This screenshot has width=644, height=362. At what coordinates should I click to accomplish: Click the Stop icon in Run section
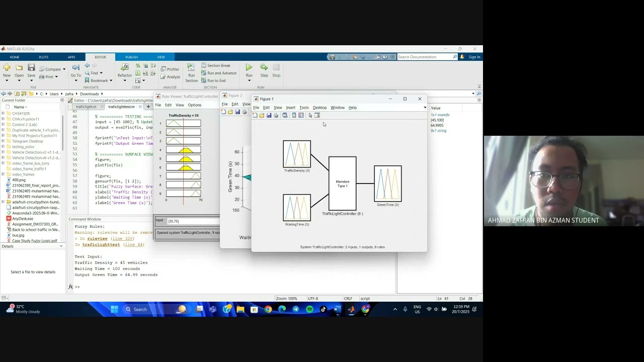point(276,67)
